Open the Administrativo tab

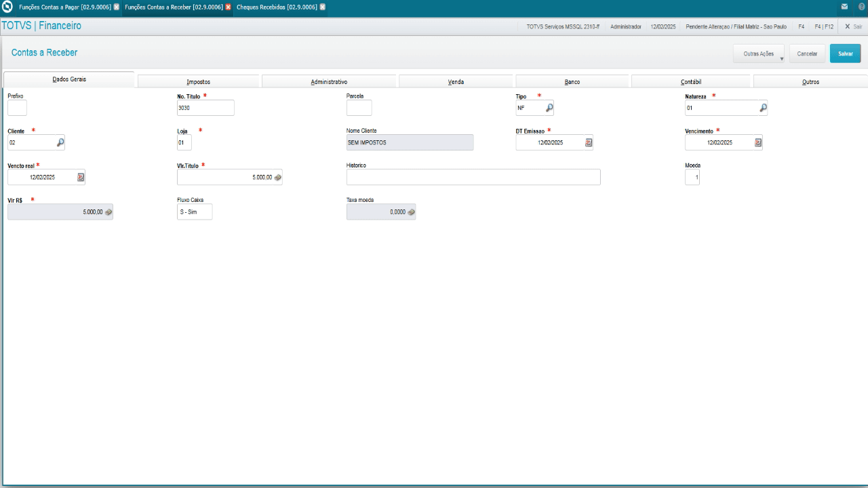[329, 81]
